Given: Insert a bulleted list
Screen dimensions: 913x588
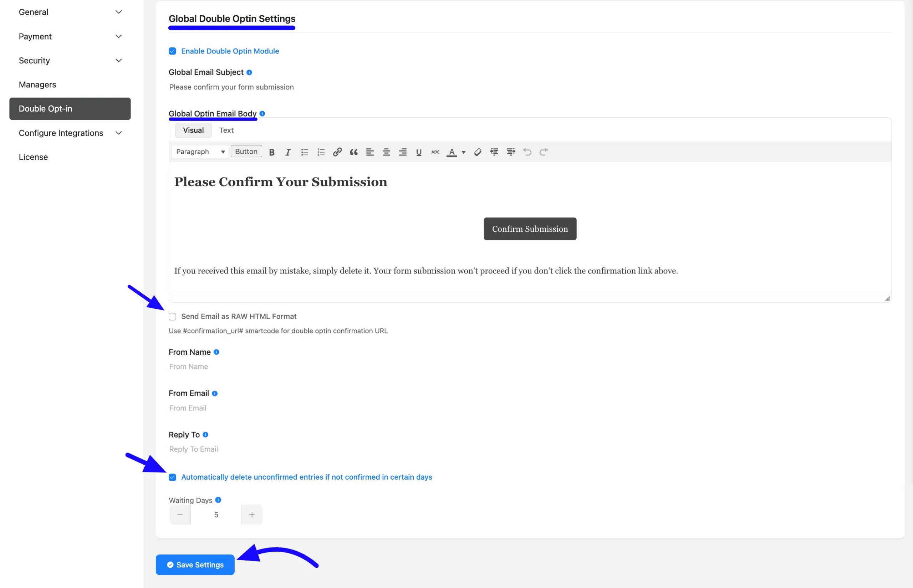Looking at the screenshot, I should tap(304, 152).
